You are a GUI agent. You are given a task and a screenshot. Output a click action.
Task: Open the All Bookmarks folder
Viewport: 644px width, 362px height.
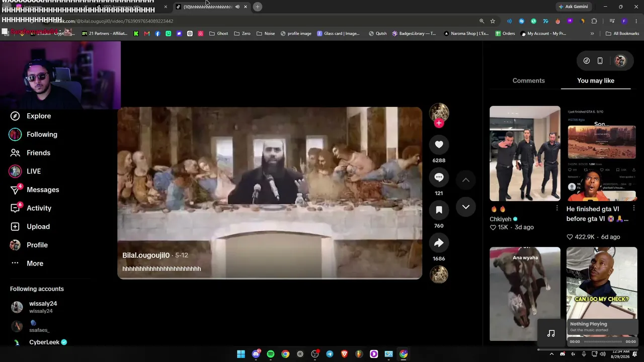click(x=622, y=34)
